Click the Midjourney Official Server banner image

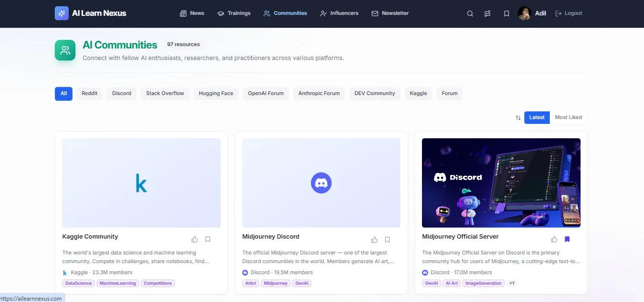501,183
